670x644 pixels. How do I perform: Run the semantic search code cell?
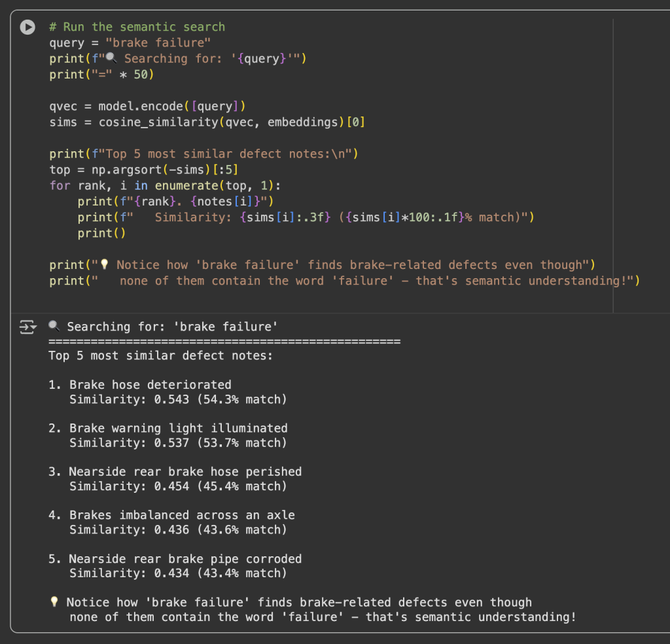tap(27, 27)
